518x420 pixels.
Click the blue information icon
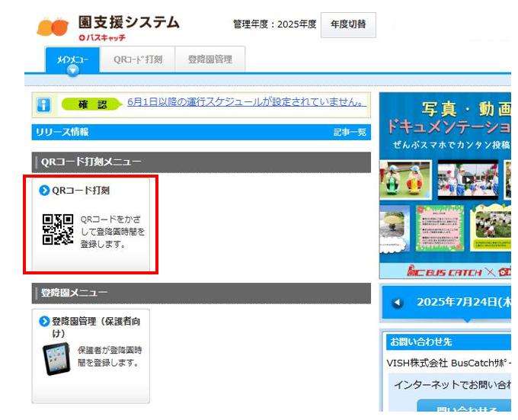coord(44,104)
